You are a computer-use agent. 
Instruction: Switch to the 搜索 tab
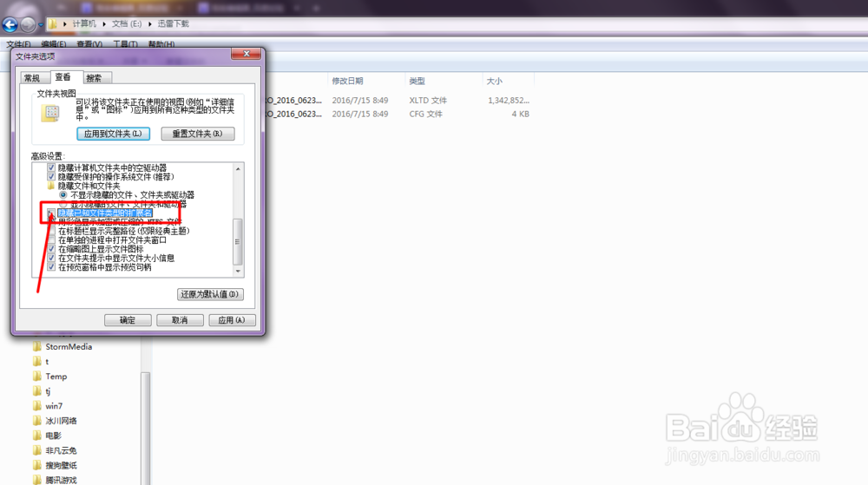pos(94,78)
